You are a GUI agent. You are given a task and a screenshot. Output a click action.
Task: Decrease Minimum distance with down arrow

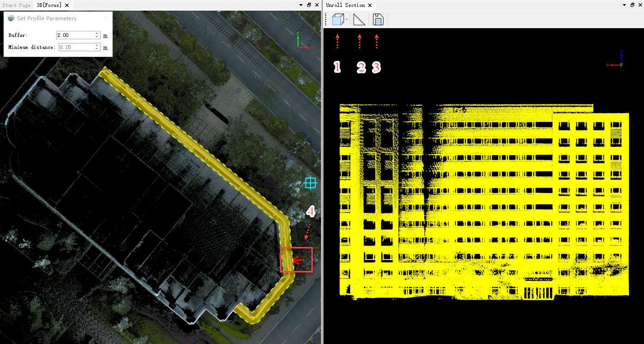(x=97, y=49)
